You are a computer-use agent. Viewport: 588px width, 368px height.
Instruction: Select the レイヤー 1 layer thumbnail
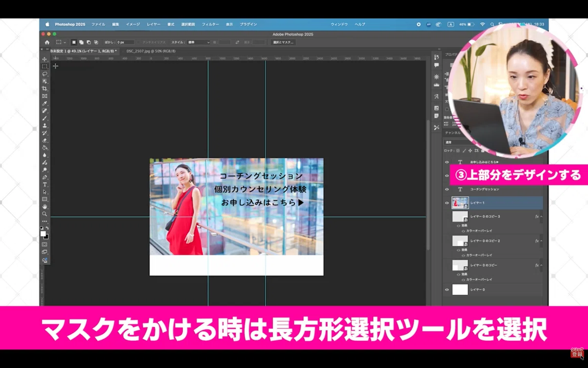pos(460,203)
